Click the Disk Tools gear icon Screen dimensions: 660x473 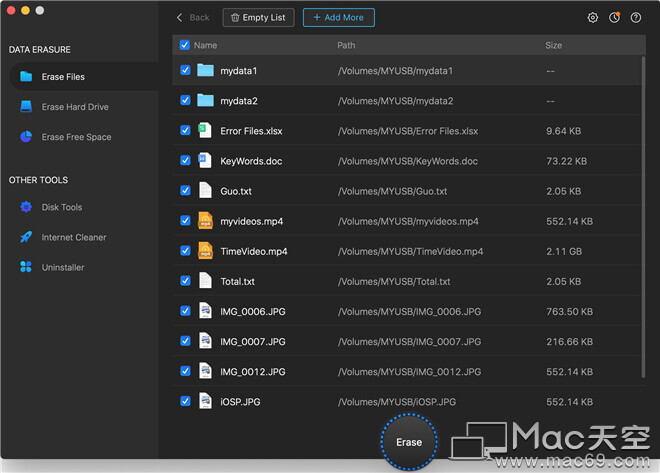[26, 207]
